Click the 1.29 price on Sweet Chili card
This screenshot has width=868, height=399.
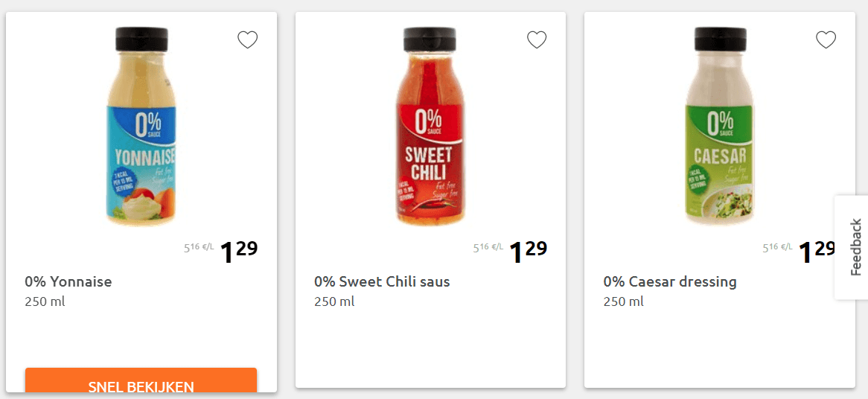(x=528, y=252)
